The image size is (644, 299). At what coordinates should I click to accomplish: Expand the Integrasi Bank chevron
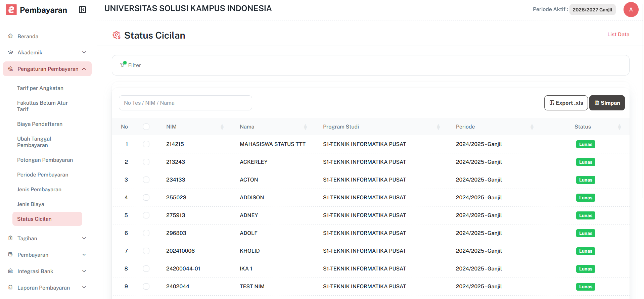84,271
